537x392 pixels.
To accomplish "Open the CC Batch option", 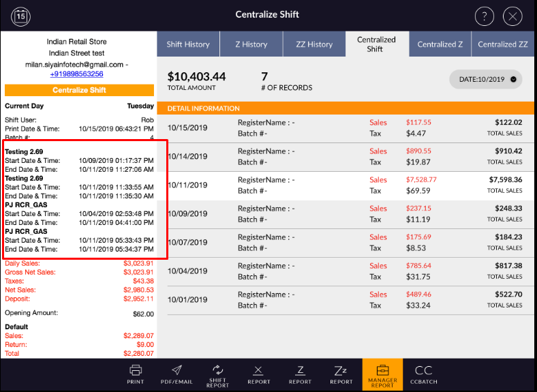I will 424,374.
